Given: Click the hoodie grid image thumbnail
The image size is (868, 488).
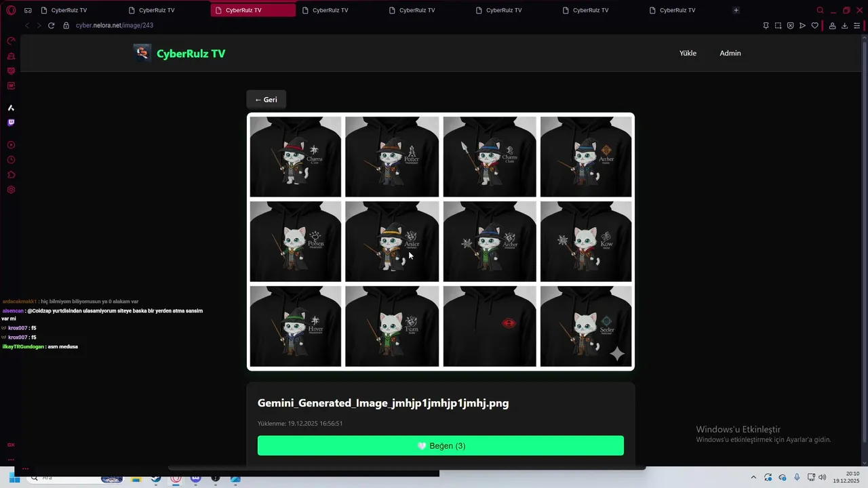Looking at the screenshot, I should [x=441, y=241].
